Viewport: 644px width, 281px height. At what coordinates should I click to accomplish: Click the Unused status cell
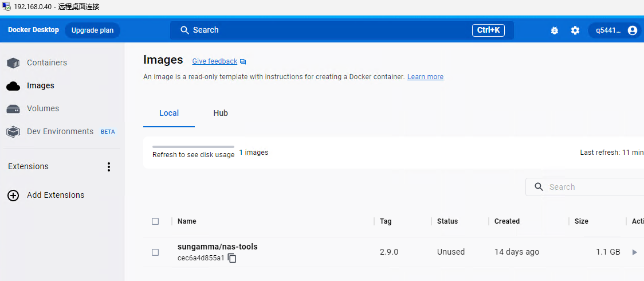pyautogui.click(x=450, y=252)
